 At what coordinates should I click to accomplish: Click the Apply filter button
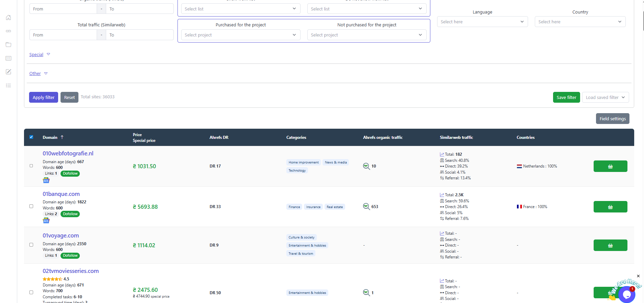[44, 97]
